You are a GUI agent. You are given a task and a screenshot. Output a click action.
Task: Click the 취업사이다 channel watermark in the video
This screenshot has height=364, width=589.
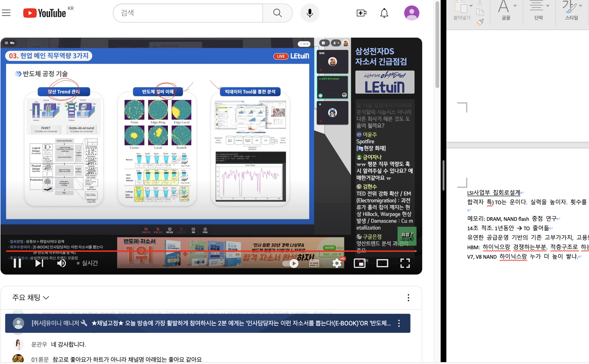pyautogui.click(x=407, y=236)
